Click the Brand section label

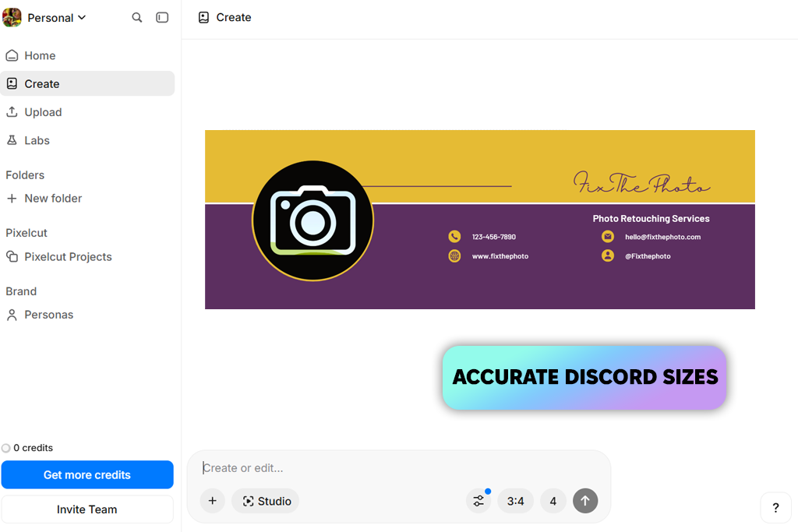[21, 291]
